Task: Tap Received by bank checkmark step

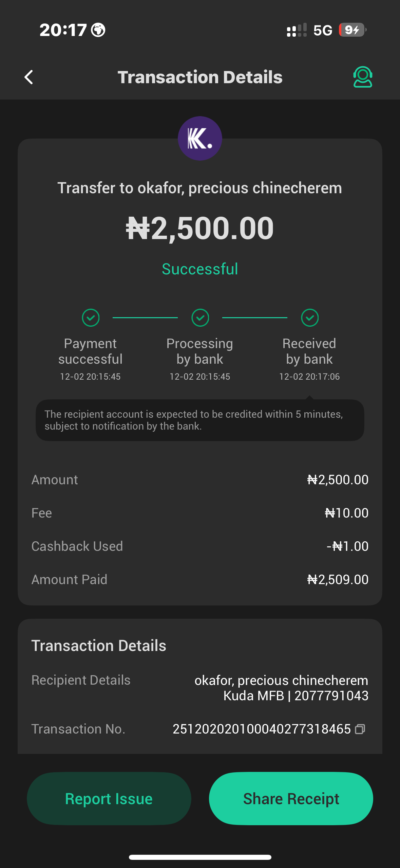Action: pos(310,318)
